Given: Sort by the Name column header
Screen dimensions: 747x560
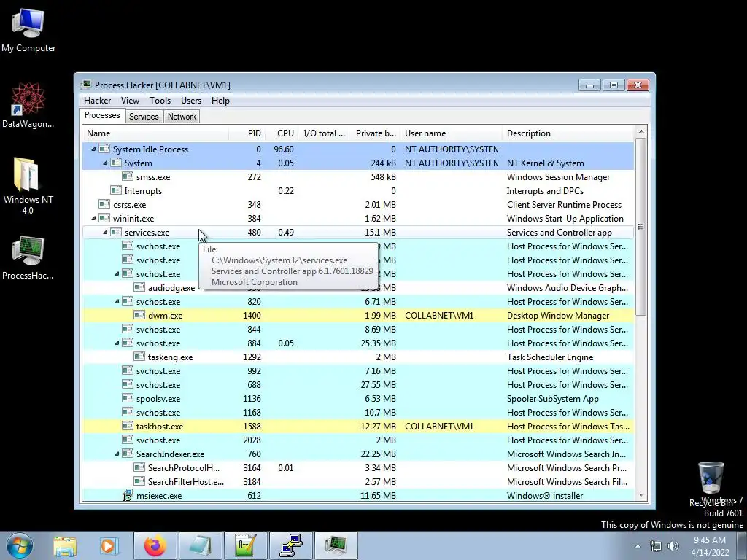Looking at the screenshot, I should pyautogui.click(x=156, y=133).
